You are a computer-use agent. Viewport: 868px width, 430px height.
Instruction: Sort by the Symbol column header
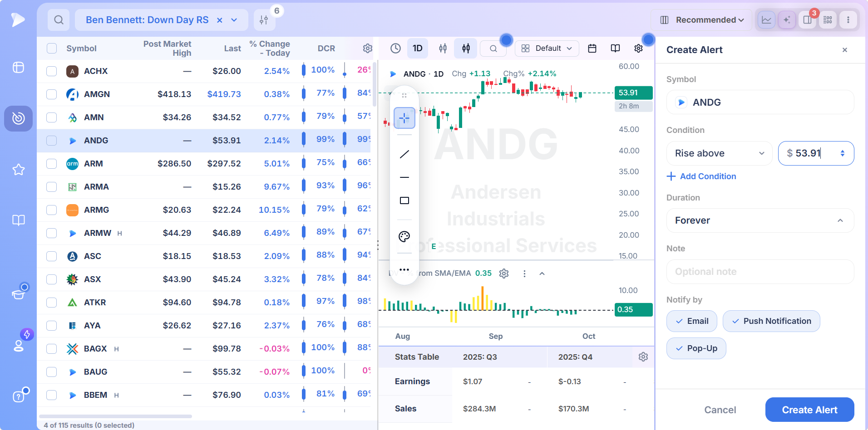[x=81, y=49]
